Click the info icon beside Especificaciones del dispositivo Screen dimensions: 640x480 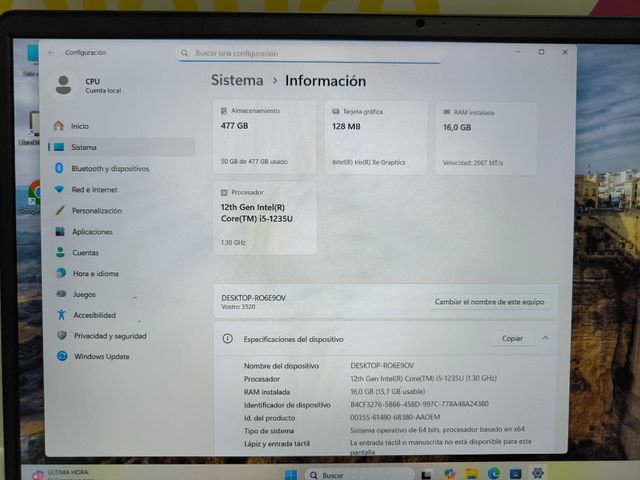pos(227,338)
